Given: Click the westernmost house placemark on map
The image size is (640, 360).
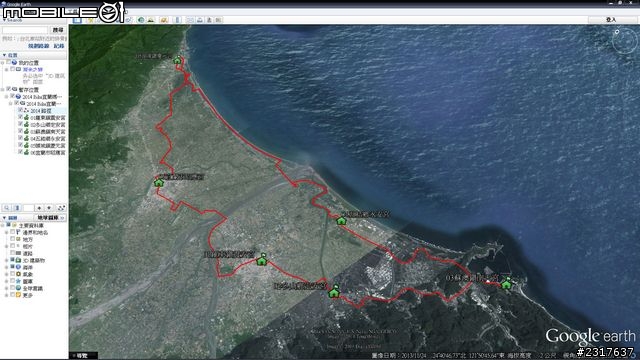Looking at the screenshot, I should click(x=159, y=182).
